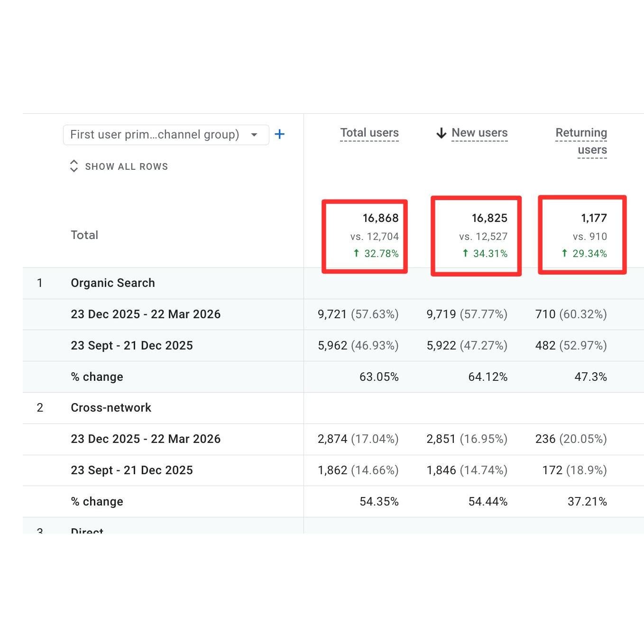Click the 63.05% change value for Organic Search

point(379,377)
